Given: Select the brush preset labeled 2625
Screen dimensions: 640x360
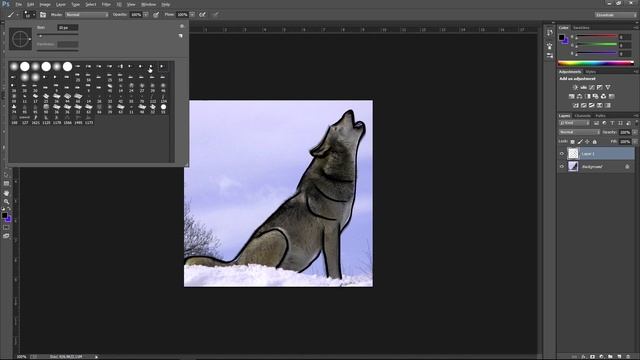Looking at the screenshot, I should (x=36, y=120).
